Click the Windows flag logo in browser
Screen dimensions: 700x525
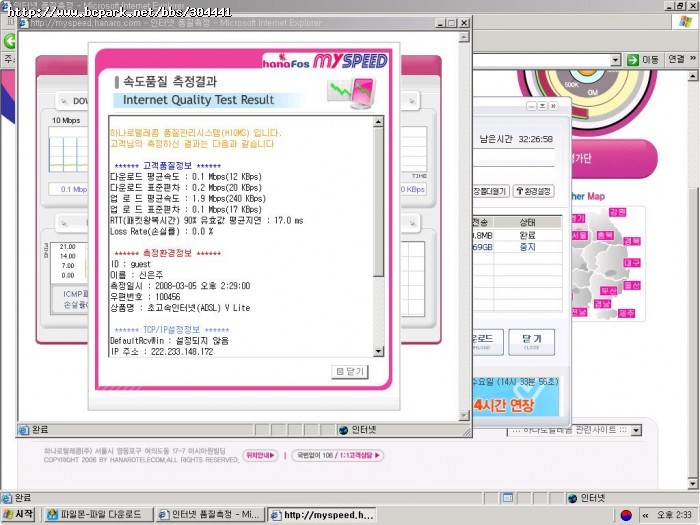tap(685, 22)
